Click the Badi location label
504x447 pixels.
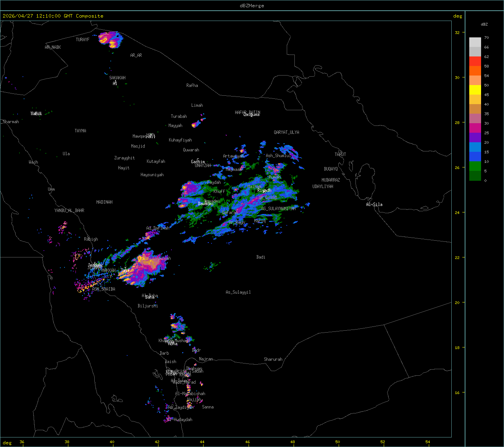coord(261,257)
